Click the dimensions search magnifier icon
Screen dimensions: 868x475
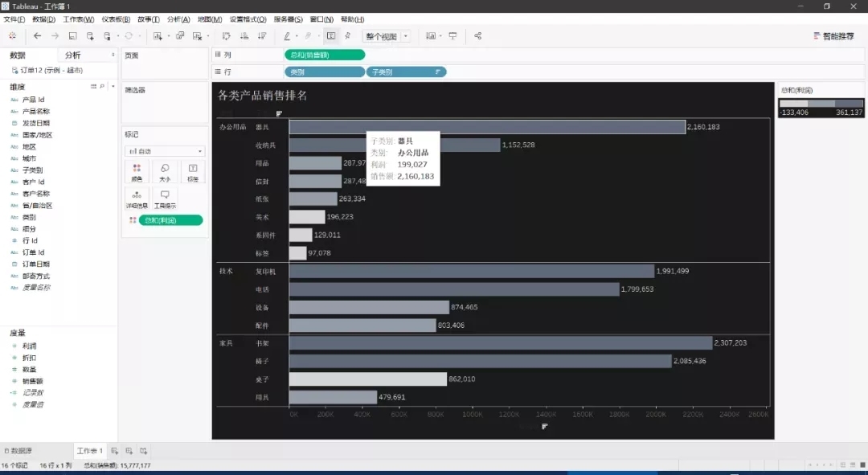click(x=102, y=86)
